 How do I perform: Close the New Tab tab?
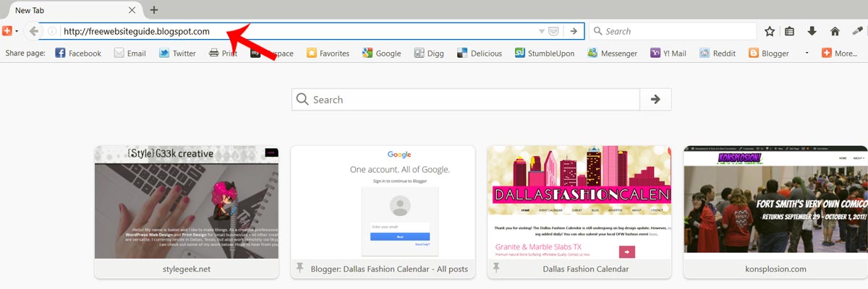(132, 10)
